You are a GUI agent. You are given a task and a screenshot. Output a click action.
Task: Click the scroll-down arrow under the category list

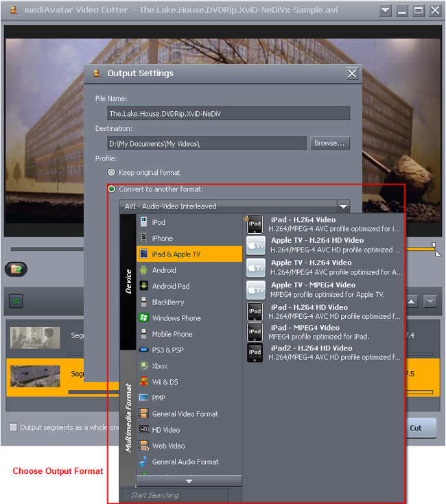189,481
